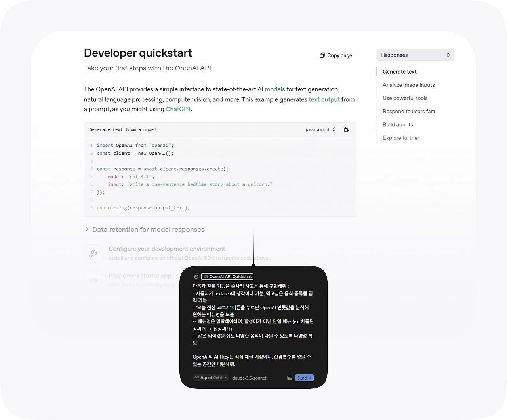Send the chat prompt with Send button
Screen dimensions: 507x420
point(304,378)
